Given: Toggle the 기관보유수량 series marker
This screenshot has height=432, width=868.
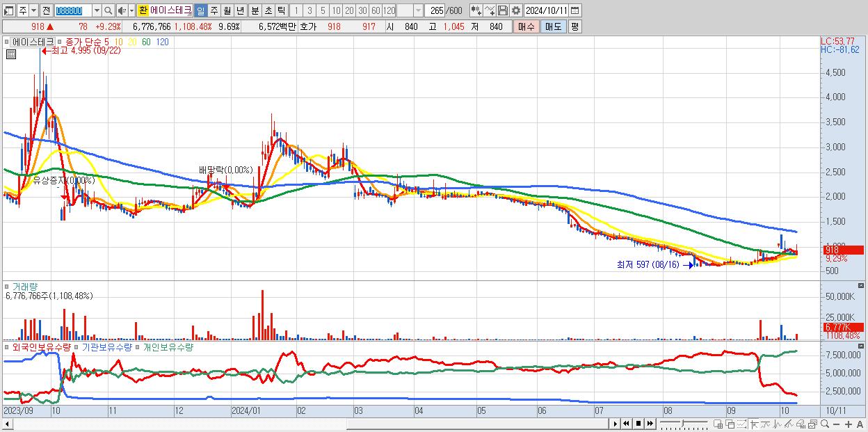Looking at the screenshot, I should pos(77,346).
